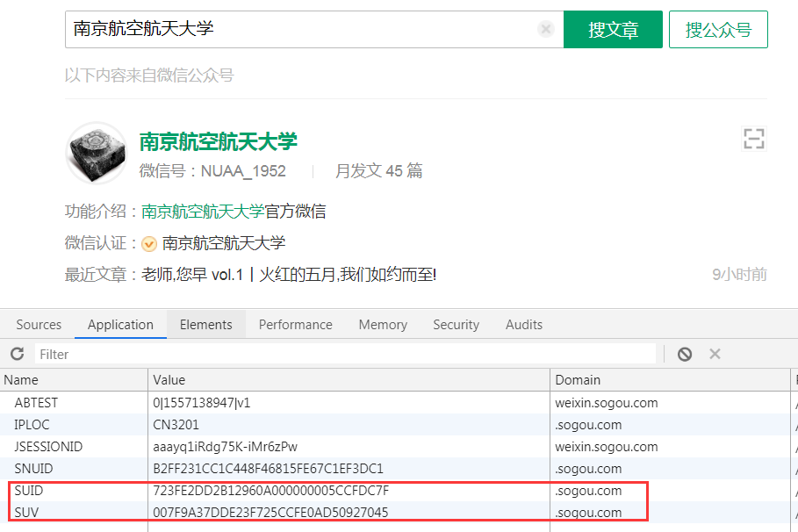Open the latest article 老师,您早 vol.1 link
This screenshot has width=798, height=532.
[x=289, y=275]
